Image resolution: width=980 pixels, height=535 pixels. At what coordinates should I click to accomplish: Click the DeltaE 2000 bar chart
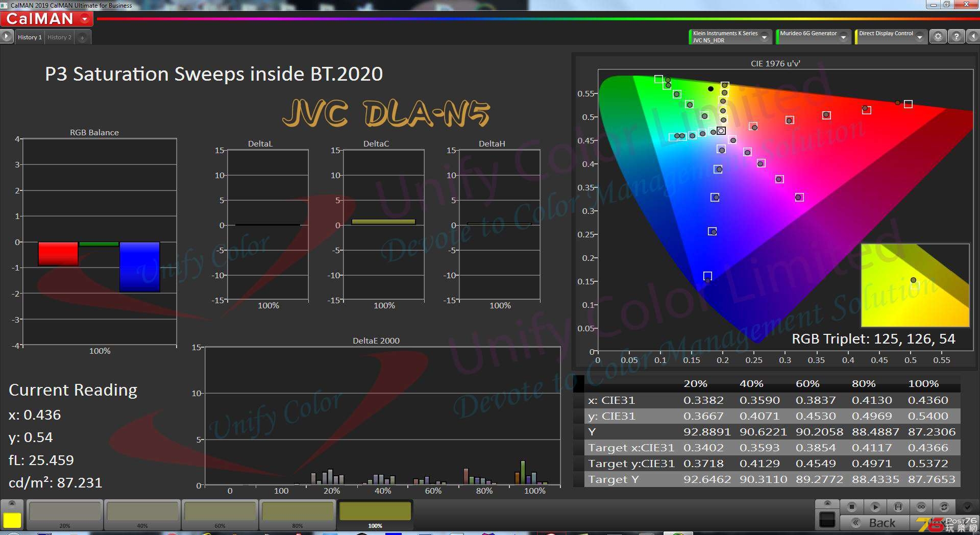[382, 416]
